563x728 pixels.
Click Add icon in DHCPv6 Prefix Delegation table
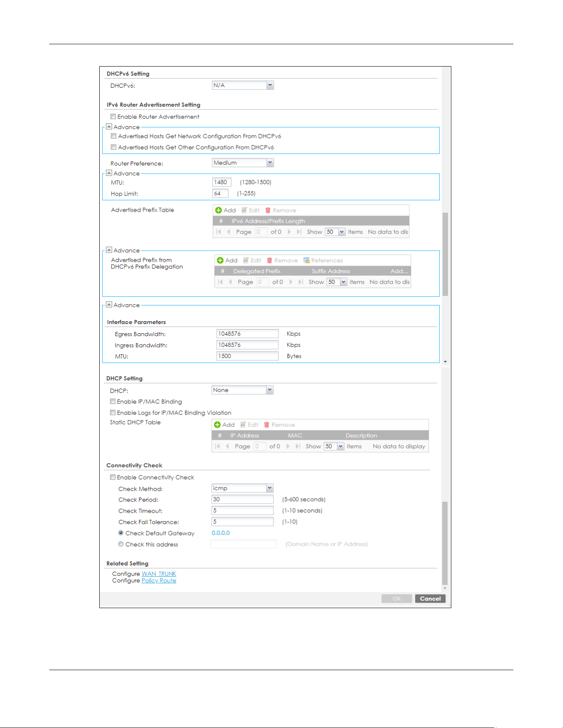click(220, 260)
